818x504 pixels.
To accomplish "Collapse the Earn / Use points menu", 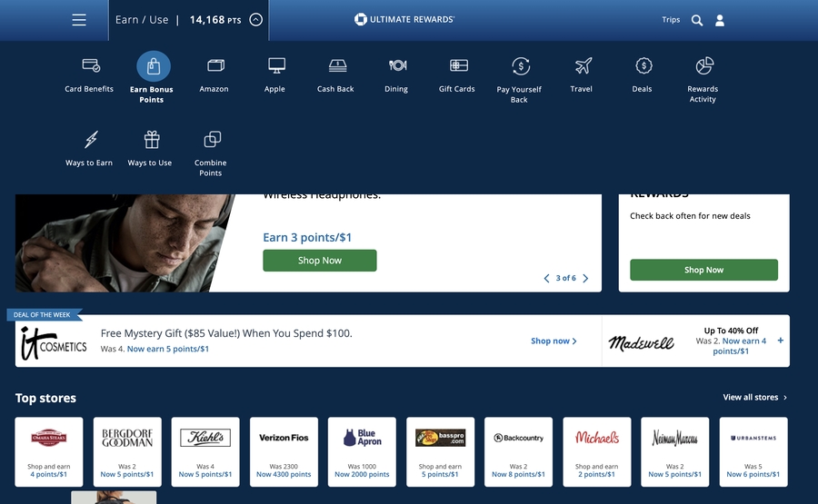I will (x=255, y=20).
